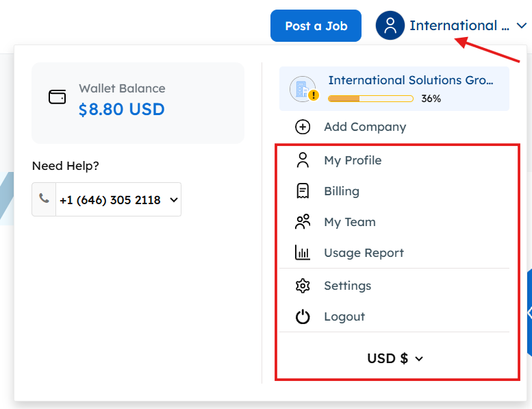Click the Logout power icon
This screenshot has width=532, height=409.
tap(303, 317)
